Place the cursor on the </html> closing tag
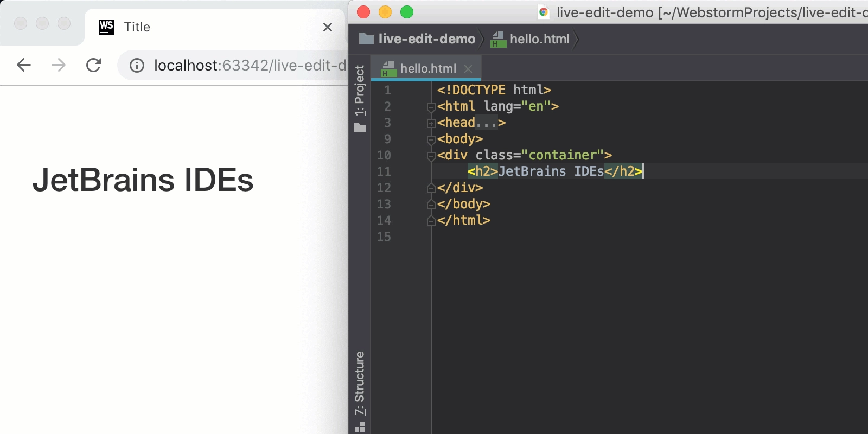 click(464, 220)
